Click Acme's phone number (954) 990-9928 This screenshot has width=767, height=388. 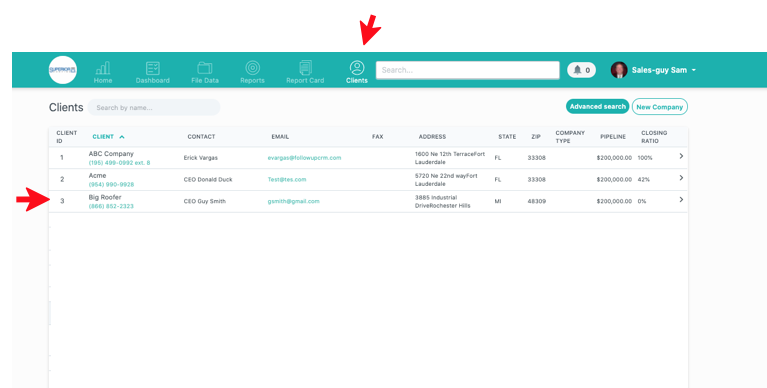(x=111, y=184)
